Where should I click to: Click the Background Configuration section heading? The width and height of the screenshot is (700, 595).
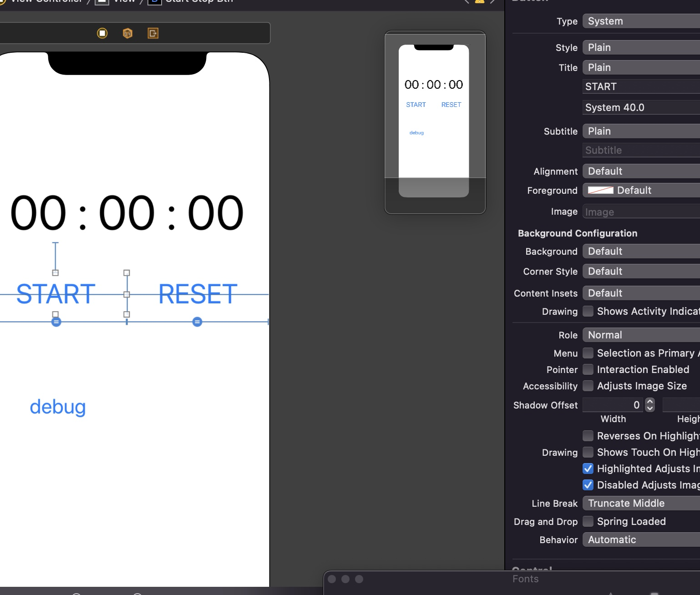click(x=578, y=233)
